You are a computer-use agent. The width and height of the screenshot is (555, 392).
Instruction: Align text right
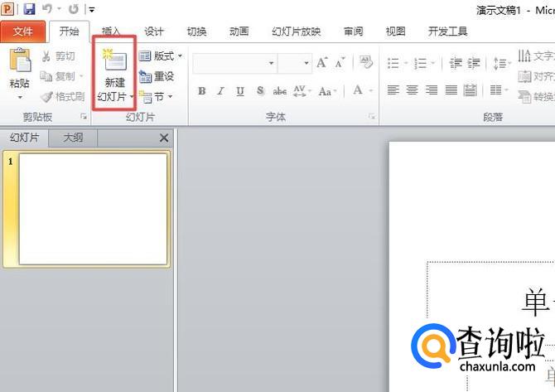click(x=432, y=90)
